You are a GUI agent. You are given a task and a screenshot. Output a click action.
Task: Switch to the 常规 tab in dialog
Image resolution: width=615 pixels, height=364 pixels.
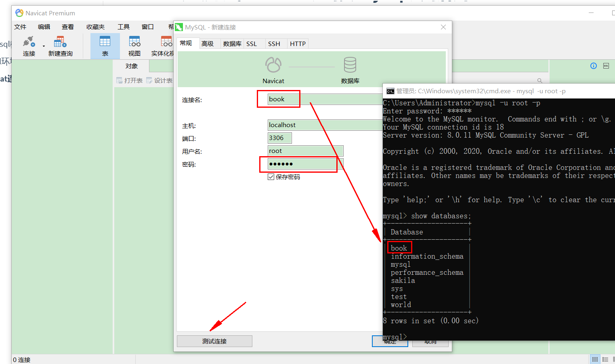(186, 43)
